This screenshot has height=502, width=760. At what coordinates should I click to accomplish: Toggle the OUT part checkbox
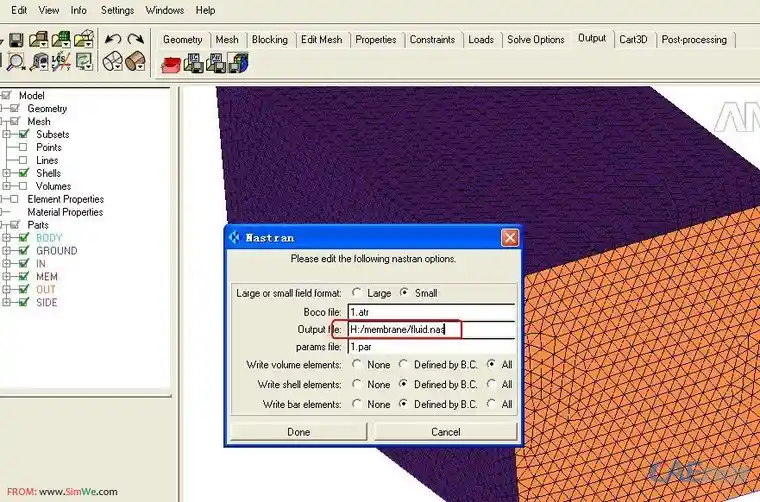point(23,289)
